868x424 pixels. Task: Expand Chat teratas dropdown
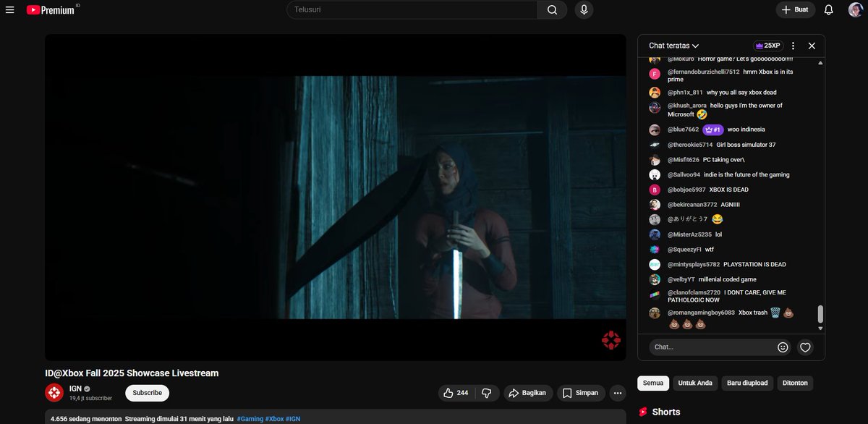click(673, 46)
